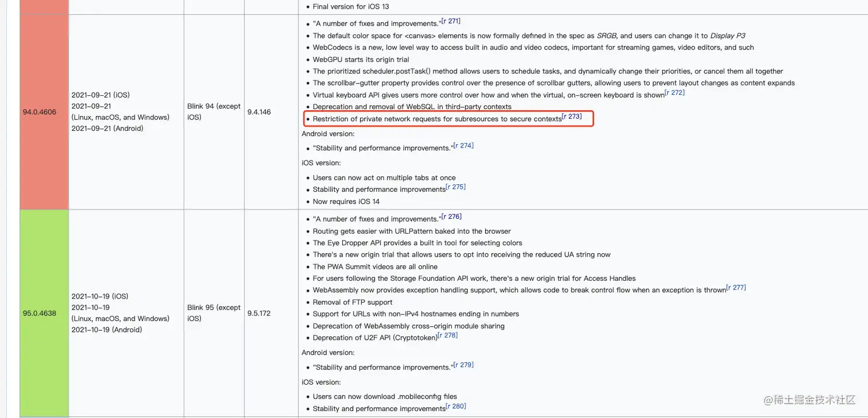Click 'Now requires iOS 14' line
Viewport: 868px width, 418px height.
tap(346, 202)
